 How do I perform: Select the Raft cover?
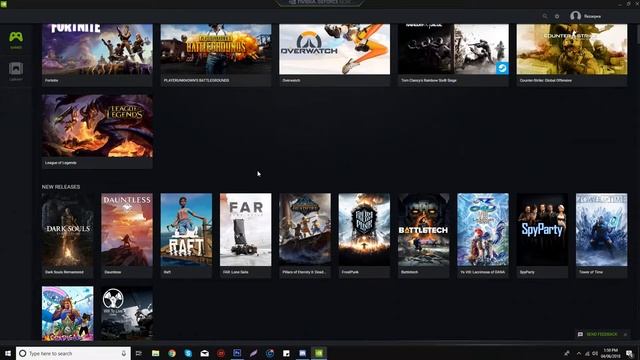point(186,230)
